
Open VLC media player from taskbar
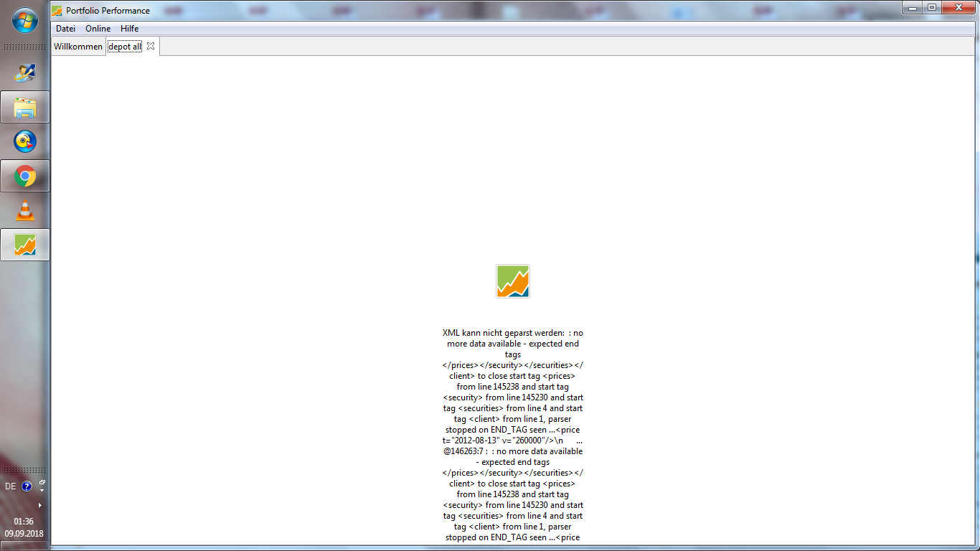[x=25, y=210]
